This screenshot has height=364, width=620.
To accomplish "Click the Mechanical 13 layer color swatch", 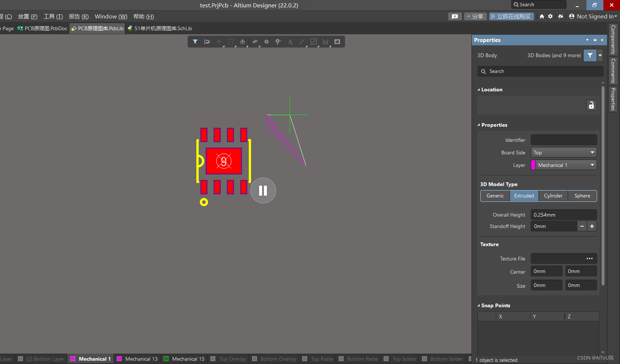I will click(119, 359).
